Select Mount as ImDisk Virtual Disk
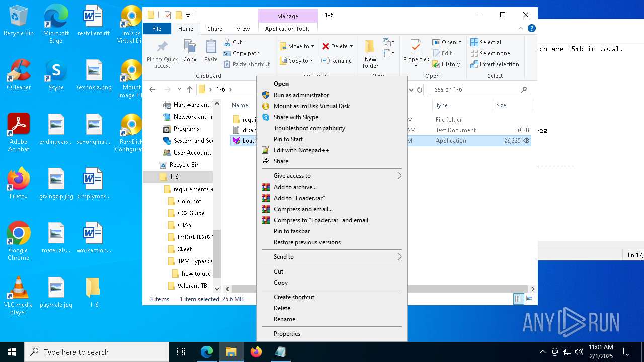This screenshot has height=362, width=644. click(332, 106)
